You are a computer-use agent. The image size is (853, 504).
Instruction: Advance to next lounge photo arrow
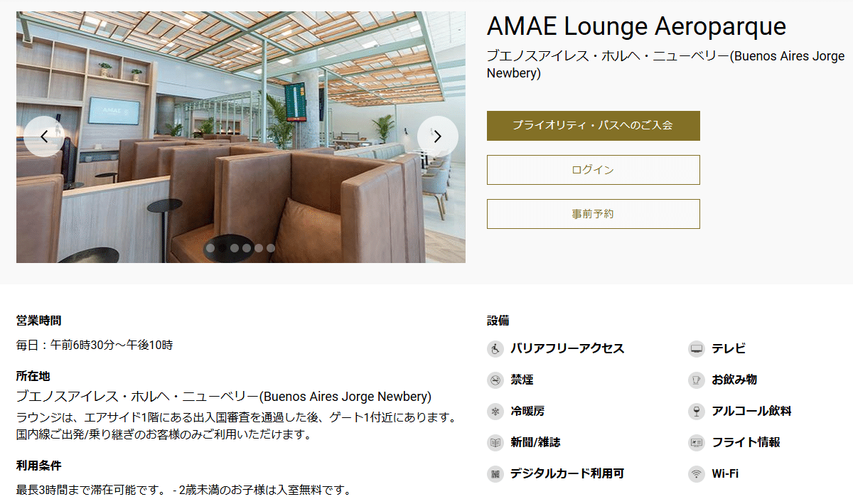438,136
